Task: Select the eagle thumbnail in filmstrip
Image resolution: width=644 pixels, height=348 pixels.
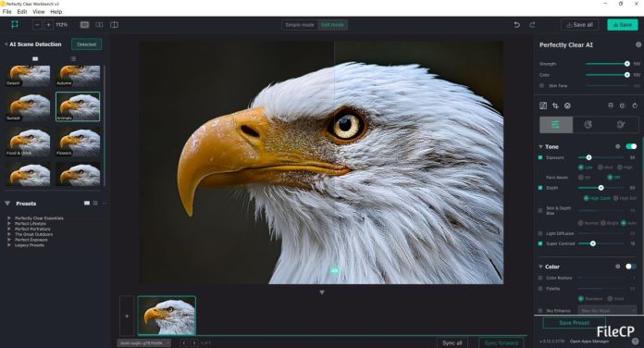Action: [x=167, y=316]
